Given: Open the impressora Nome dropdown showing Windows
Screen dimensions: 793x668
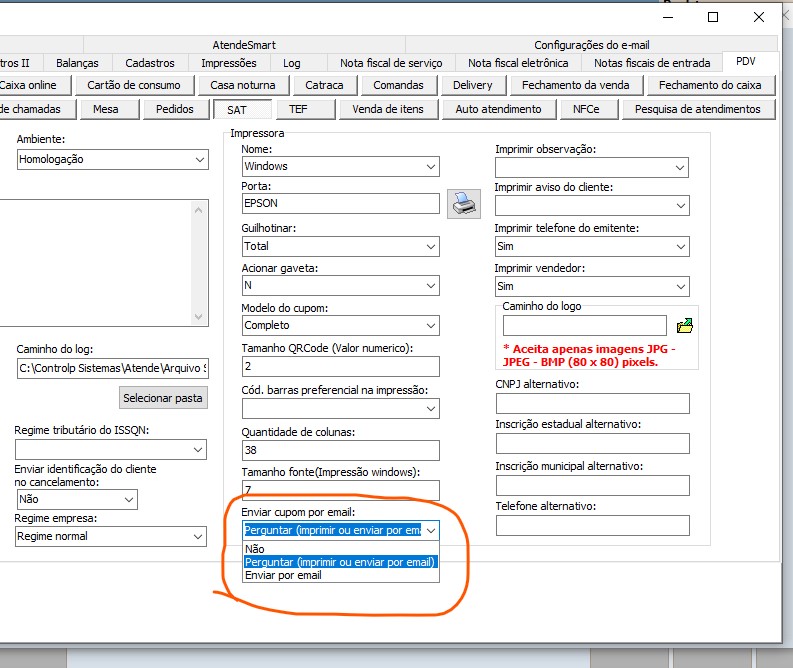Looking at the screenshot, I should [340, 166].
